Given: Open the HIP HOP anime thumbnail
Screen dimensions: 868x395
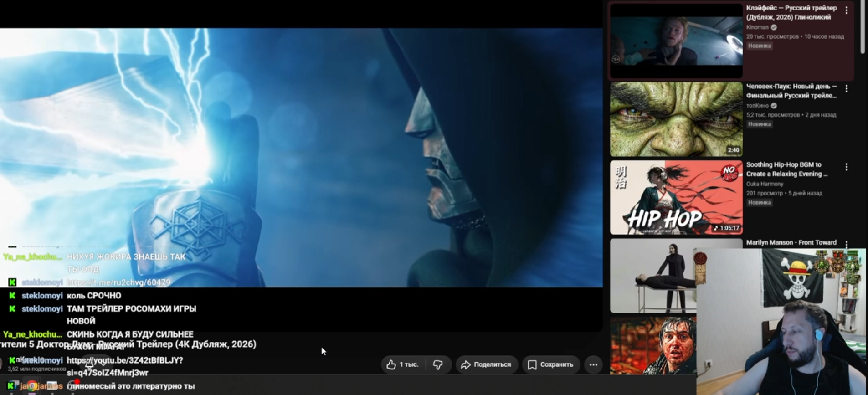Looking at the screenshot, I should click(x=676, y=198).
